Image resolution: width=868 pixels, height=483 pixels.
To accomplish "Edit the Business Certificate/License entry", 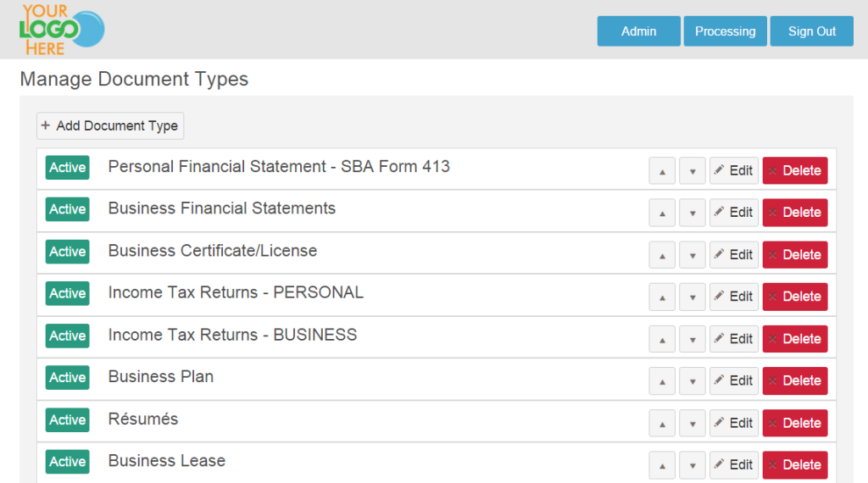I will click(733, 255).
